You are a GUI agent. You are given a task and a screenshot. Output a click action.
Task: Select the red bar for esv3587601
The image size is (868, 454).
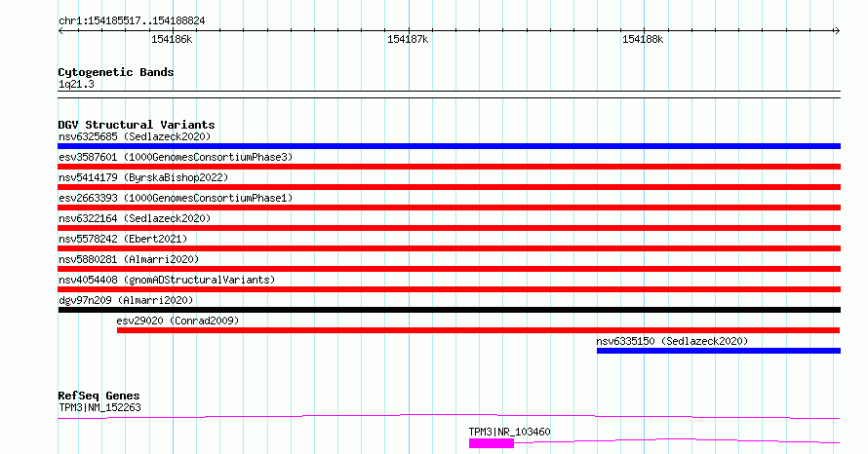tap(449, 167)
